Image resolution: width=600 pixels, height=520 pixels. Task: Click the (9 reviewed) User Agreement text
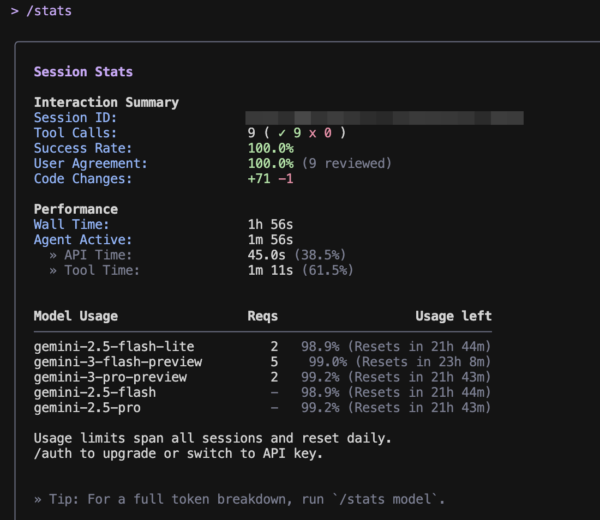click(x=347, y=163)
